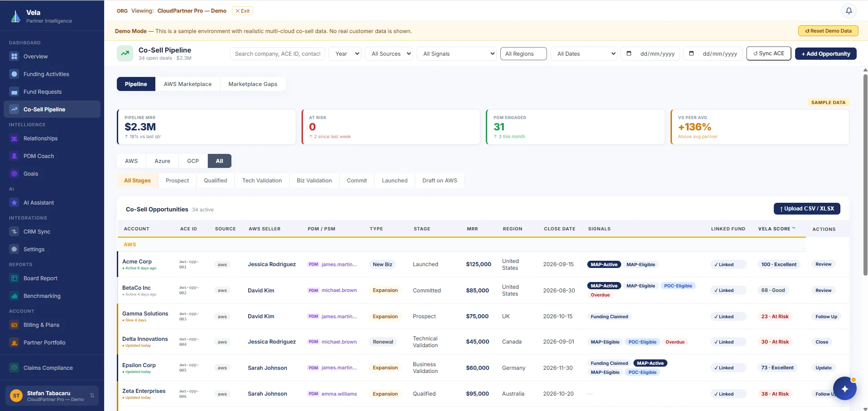Click the Overview sidebar icon
This screenshot has width=868, height=411.
[14, 57]
